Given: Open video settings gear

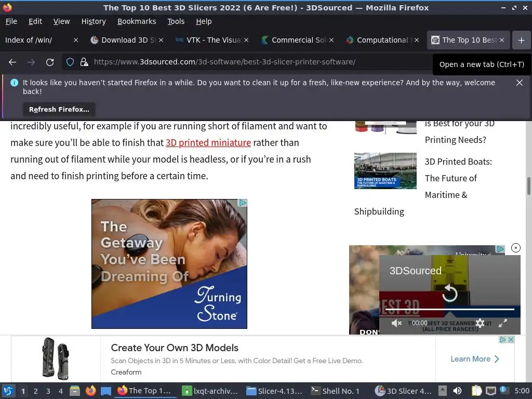Looking at the screenshot, I should (x=480, y=323).
